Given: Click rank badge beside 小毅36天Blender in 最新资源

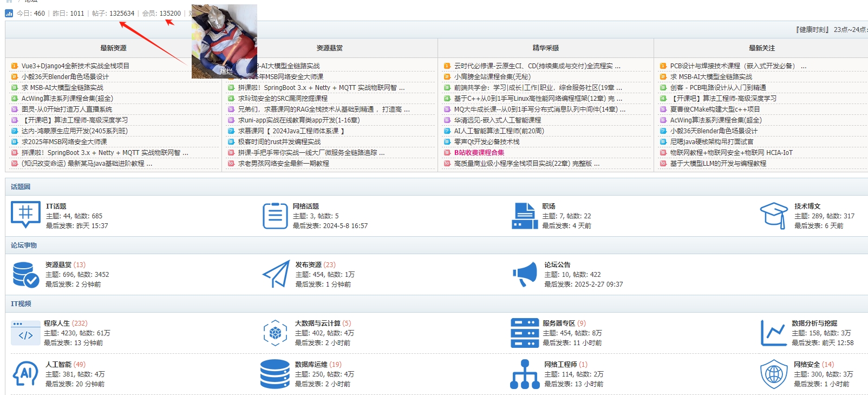Looking at the screenshot, I should pyautogui.click(x=15, y=76).
